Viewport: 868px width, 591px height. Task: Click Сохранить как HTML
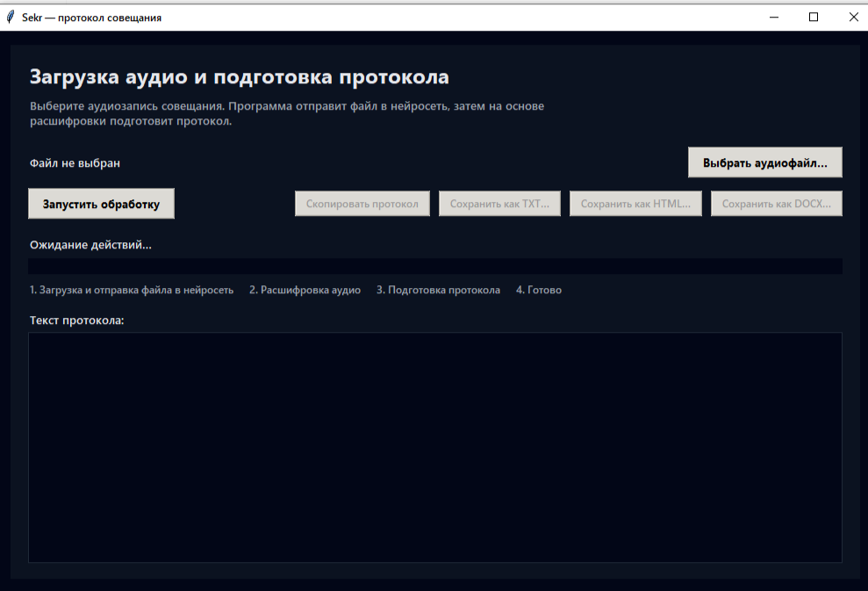click(x=635, y=203)
